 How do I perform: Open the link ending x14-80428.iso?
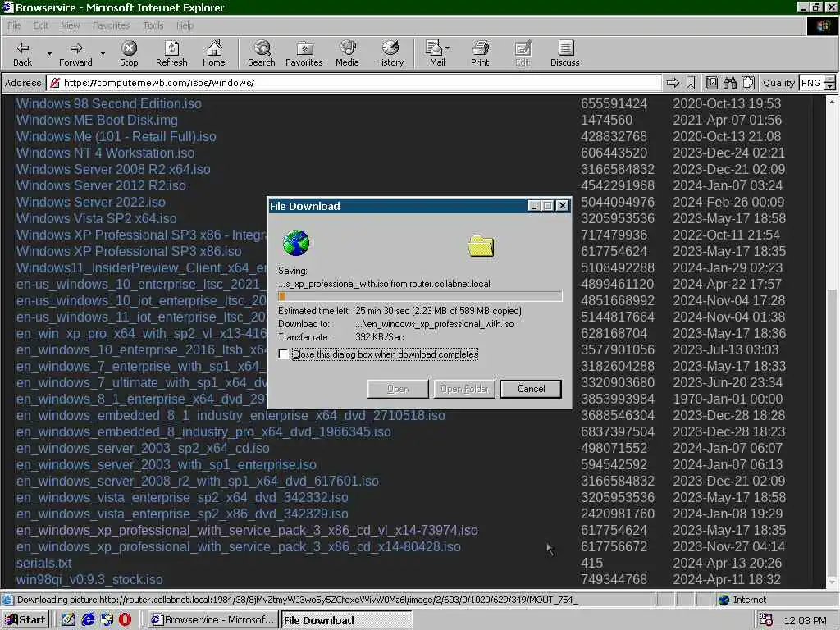coord(239,546)
